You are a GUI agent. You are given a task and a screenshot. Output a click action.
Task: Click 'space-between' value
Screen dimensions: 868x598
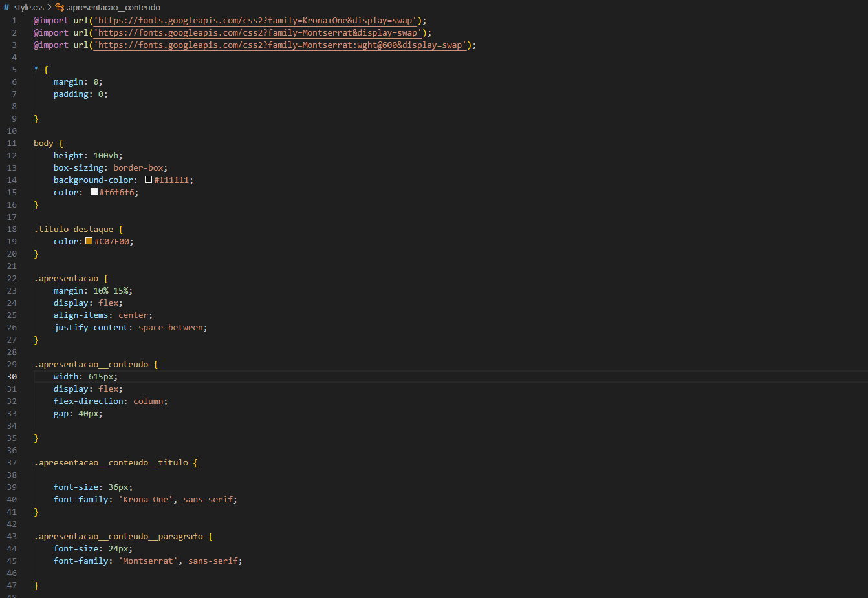(x=171, y=328)
